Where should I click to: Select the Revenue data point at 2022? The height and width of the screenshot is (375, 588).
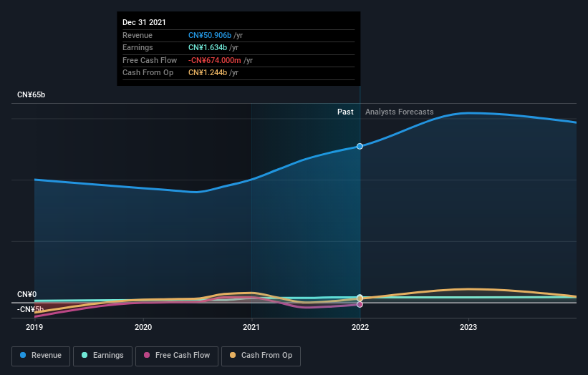(x=360, y=146)
